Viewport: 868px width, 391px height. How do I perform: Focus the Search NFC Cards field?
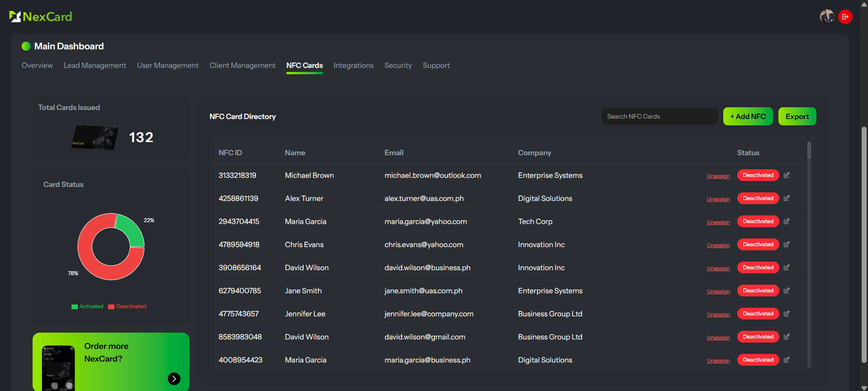click(x=659, y=116)
